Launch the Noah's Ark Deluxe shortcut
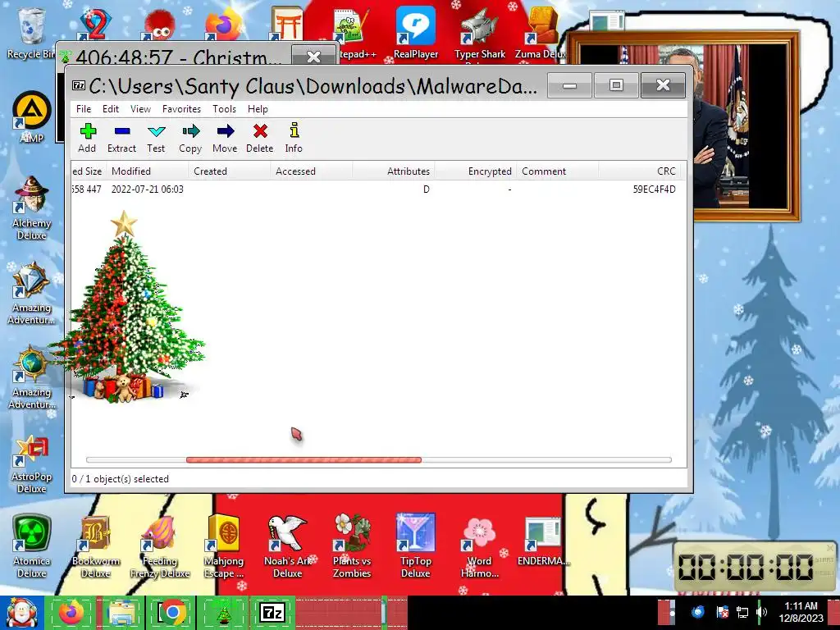840x630 pixels. (288, 546)
